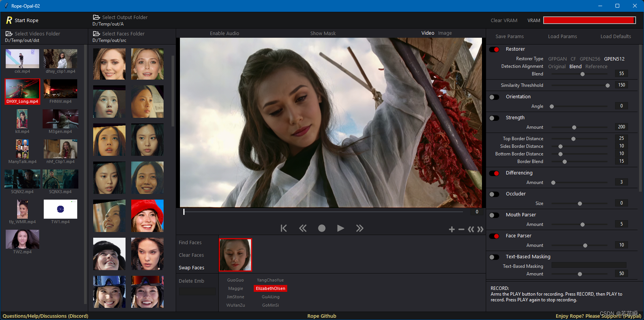Enable the Text-Based Masking switch
Screen dimensions: 644x320
(x=494, y=257)
